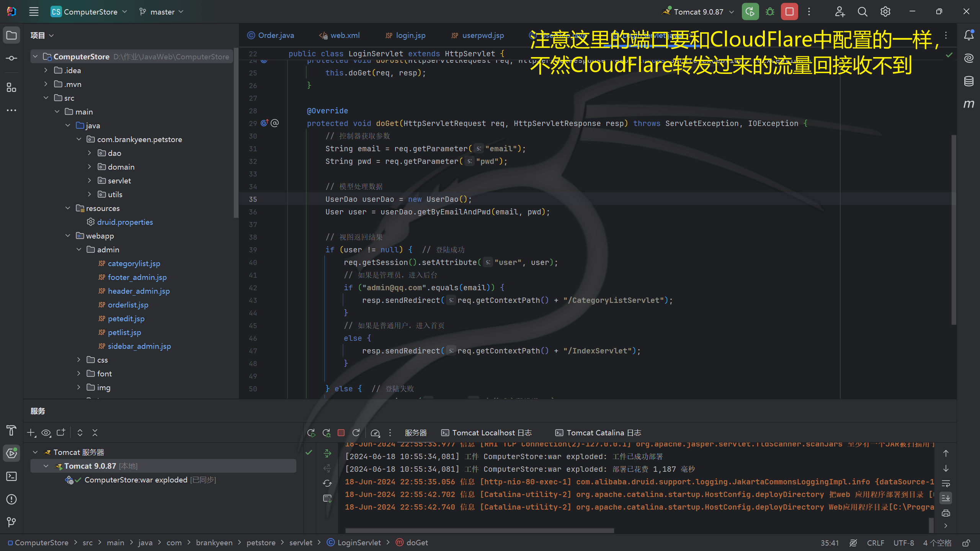Open the Database tool window
Viewport: 980px width, 551px height.
pyautogui.click(x=969, y=81)
